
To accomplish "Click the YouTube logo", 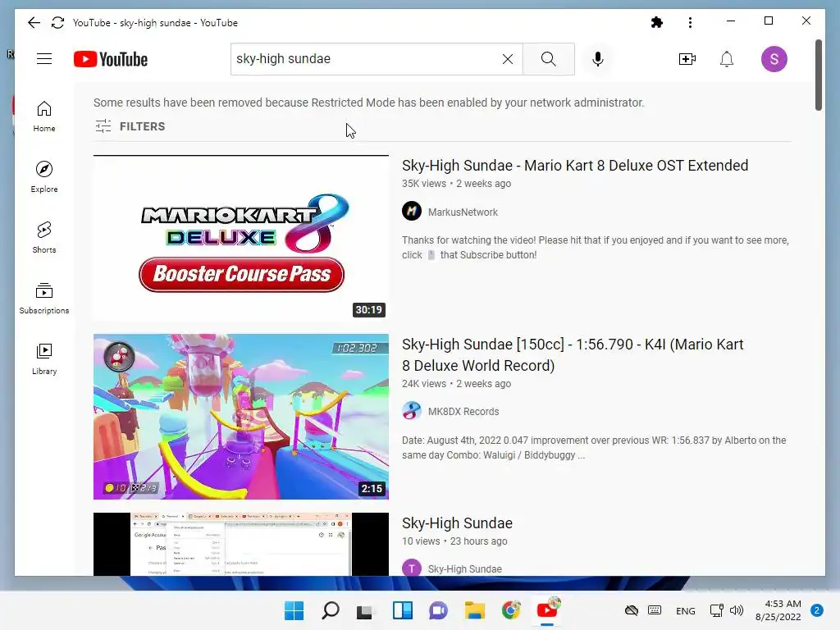I will click(x=111, y=59).
